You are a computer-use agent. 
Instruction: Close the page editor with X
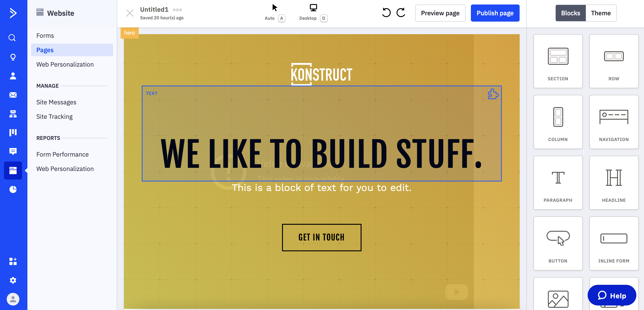(130, 13)
